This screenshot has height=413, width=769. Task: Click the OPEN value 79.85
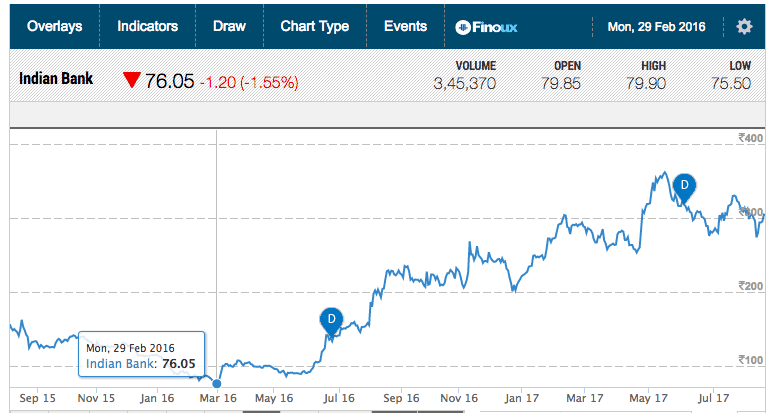(561, 84)
